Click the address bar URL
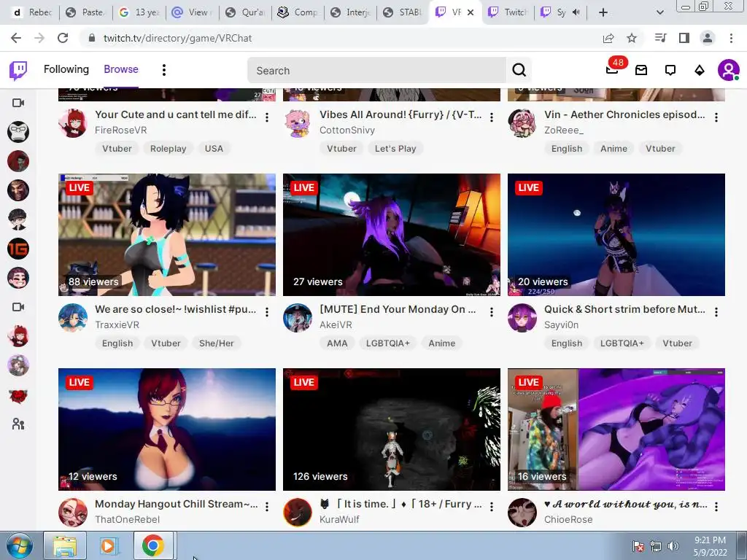This screenshot has height=560, width=747. pos(177,38)
